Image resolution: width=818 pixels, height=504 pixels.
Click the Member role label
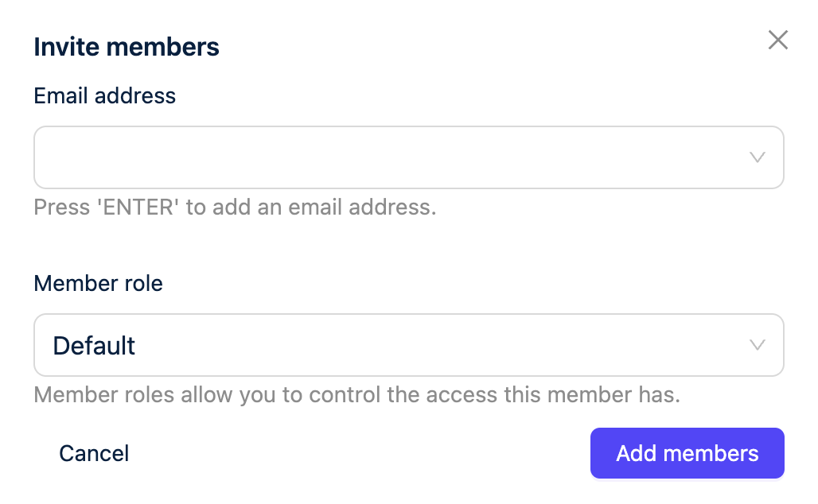click(98, 284)
